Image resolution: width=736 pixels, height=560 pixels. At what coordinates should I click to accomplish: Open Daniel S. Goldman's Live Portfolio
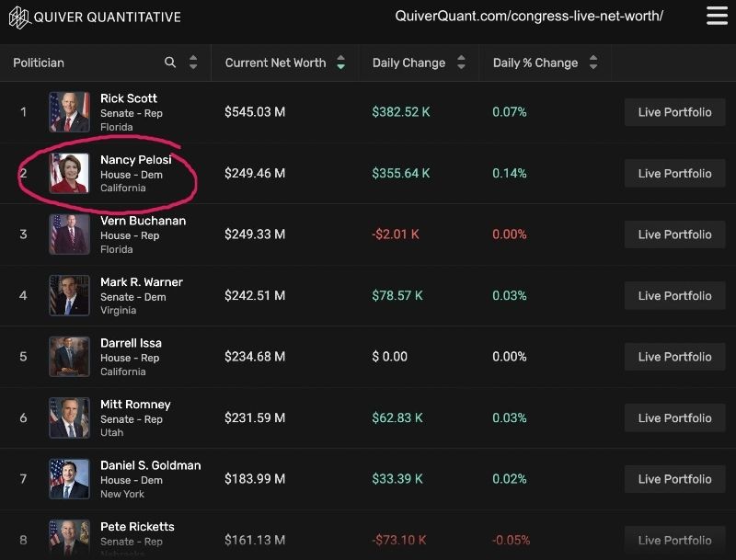(x=674, y=479)
